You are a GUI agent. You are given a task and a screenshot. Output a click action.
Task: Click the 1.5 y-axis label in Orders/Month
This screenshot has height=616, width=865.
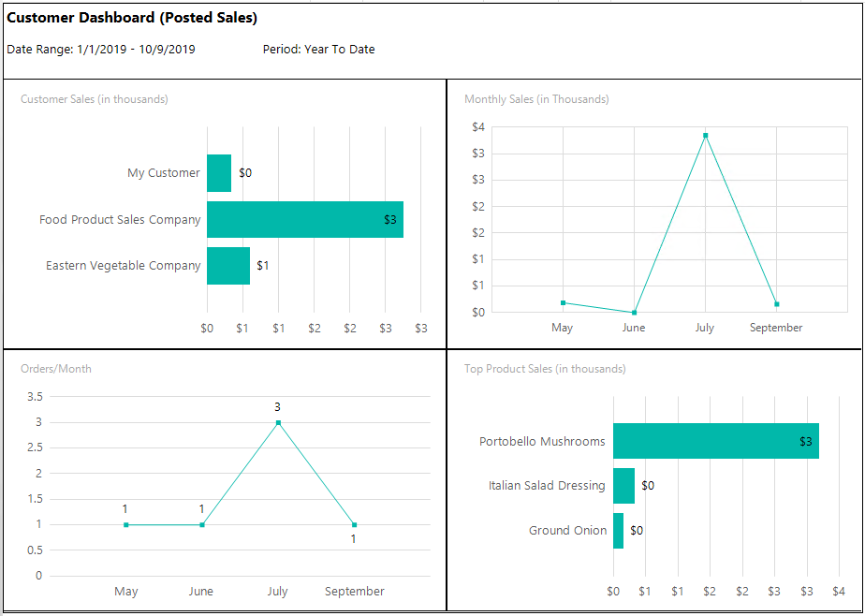click(x=35, y=499)
